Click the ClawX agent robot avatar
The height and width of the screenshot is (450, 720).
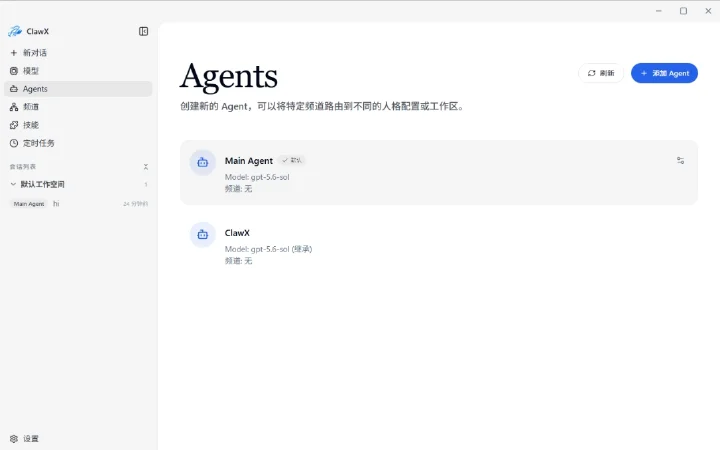202,235
